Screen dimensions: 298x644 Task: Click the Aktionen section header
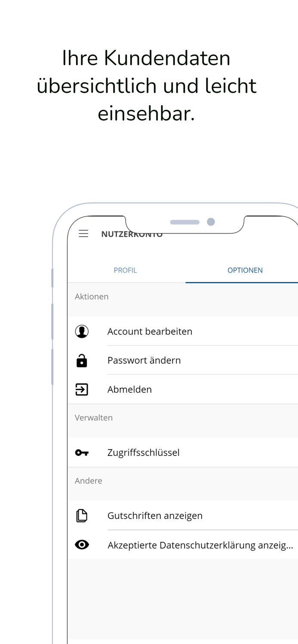pos(92,297)
